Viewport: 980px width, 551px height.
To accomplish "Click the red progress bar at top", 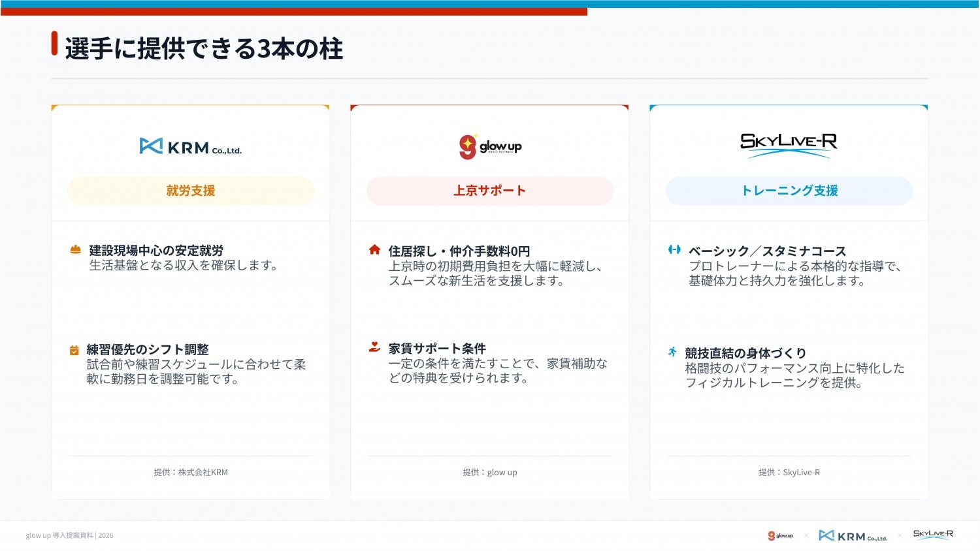I will tap(293, 12).
